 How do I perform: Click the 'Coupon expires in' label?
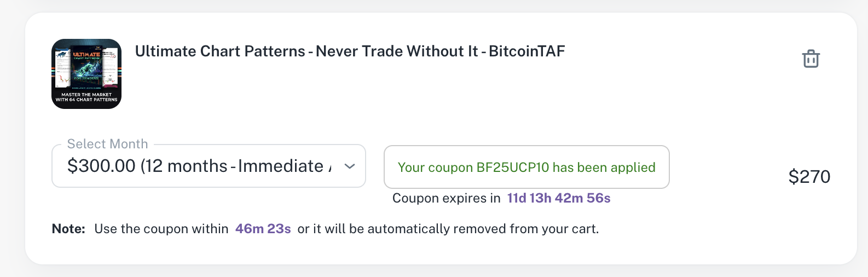[x=447, y=198]
